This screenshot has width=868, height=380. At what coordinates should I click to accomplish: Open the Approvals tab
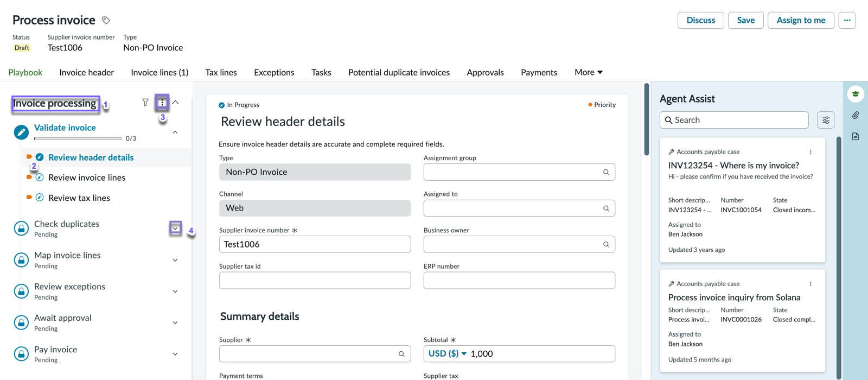(485, 72)
